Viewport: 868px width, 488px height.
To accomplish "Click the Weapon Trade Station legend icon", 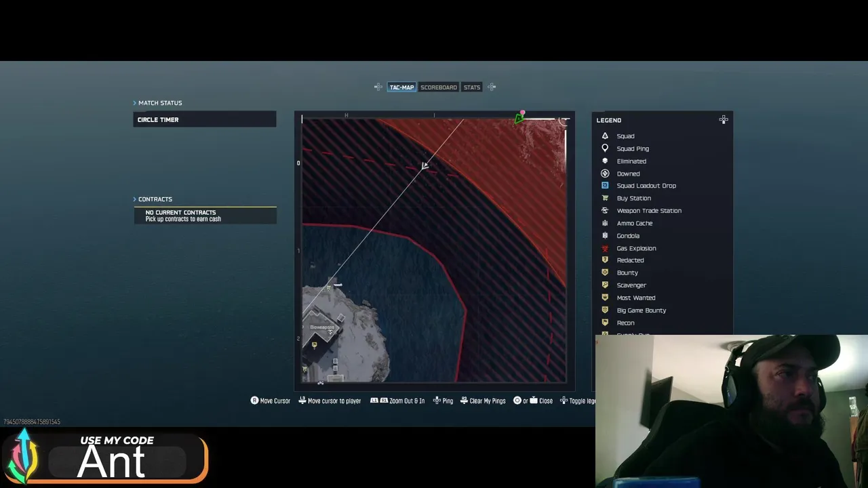I will tap(605, 211).
